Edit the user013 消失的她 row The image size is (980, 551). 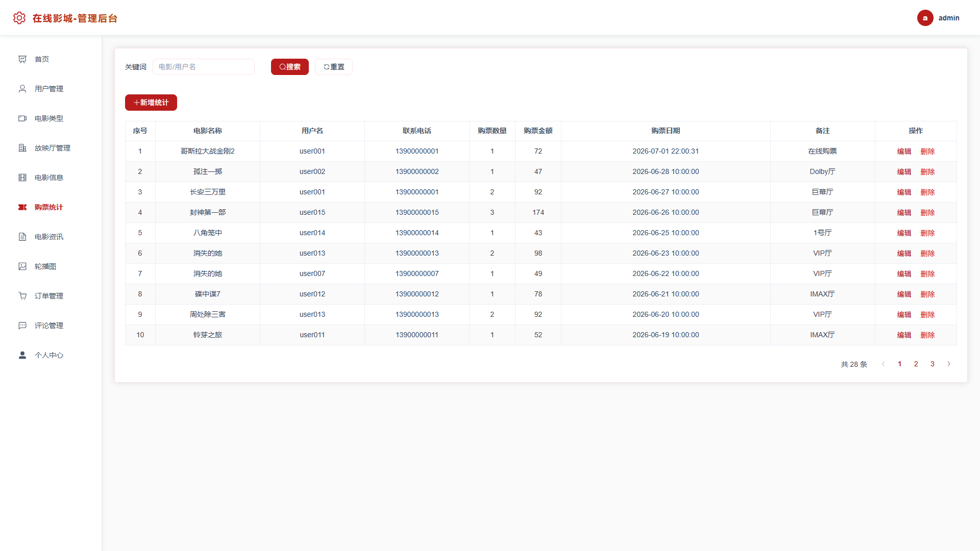click(904, 254)
